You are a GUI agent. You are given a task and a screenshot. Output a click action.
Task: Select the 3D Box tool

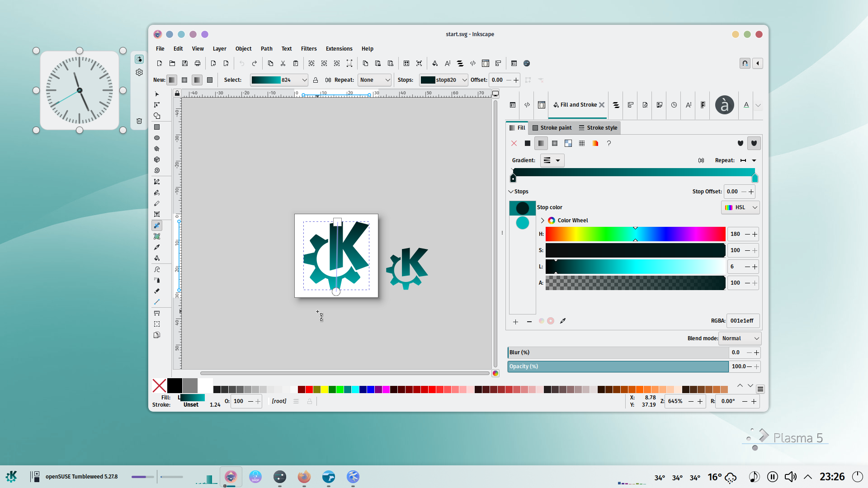tap(157, 160)
